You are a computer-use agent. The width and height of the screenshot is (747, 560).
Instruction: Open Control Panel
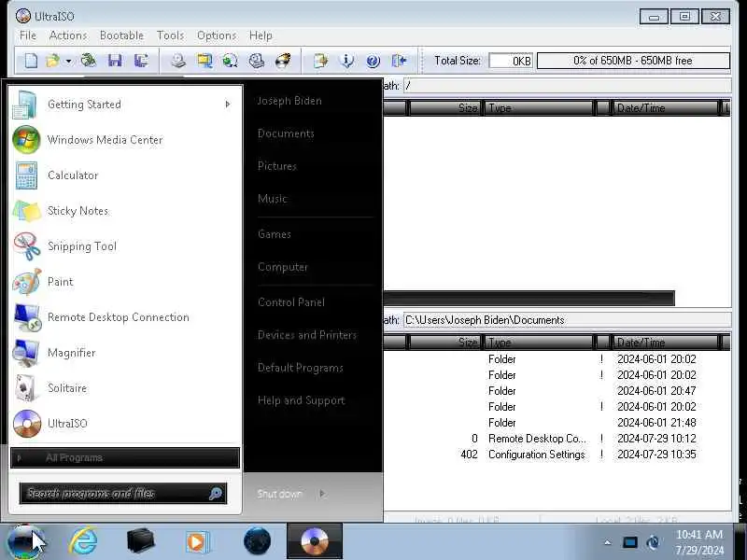pyautogui.click(x=291, y=302)
